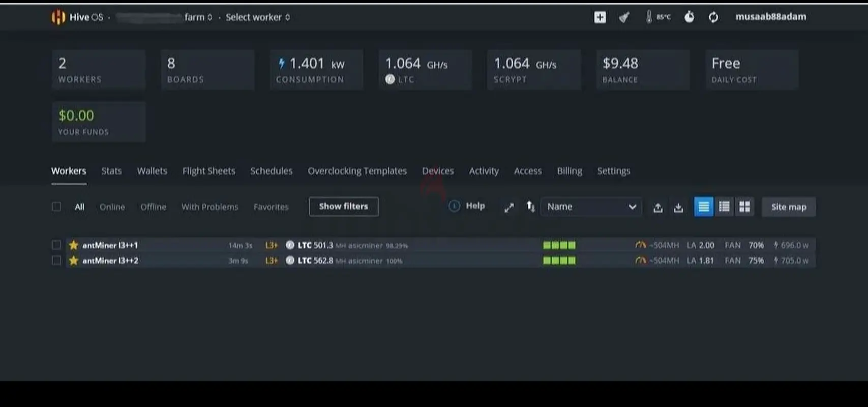Click the refresh icon in header
The width and height of the screenshot is (868, 407).
[713, 17]
